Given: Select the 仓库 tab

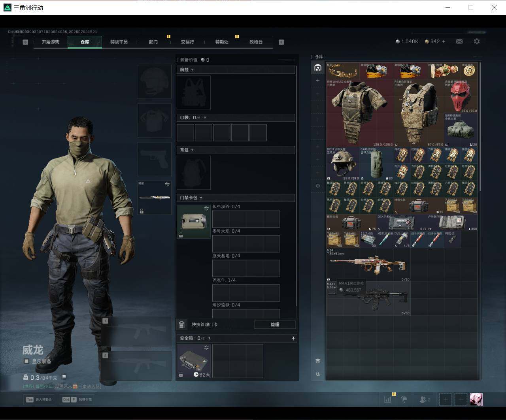Looking at the screenshot, I should point(85,42).
